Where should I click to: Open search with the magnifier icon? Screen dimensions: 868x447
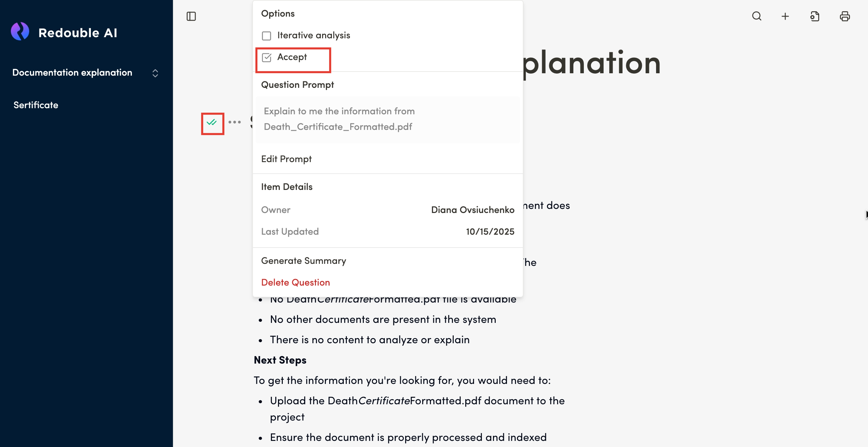(756, 16)
